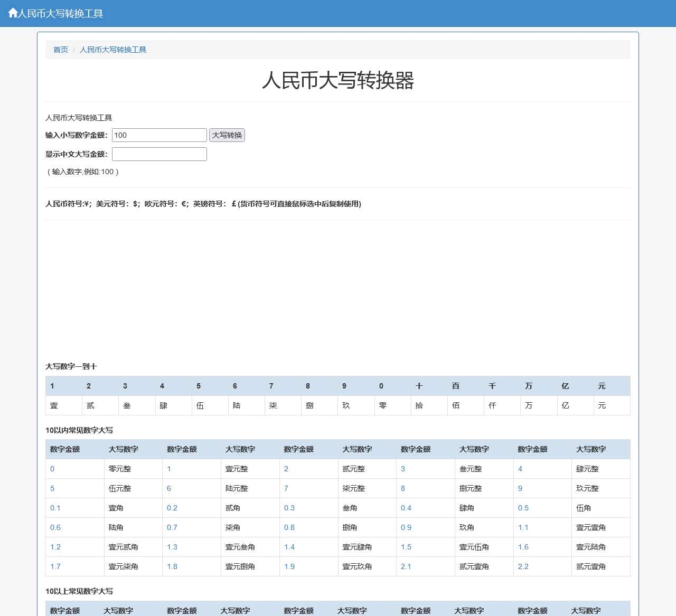
Task: Click the 佰 cell under column 百
Action: [x=466, y=405]
